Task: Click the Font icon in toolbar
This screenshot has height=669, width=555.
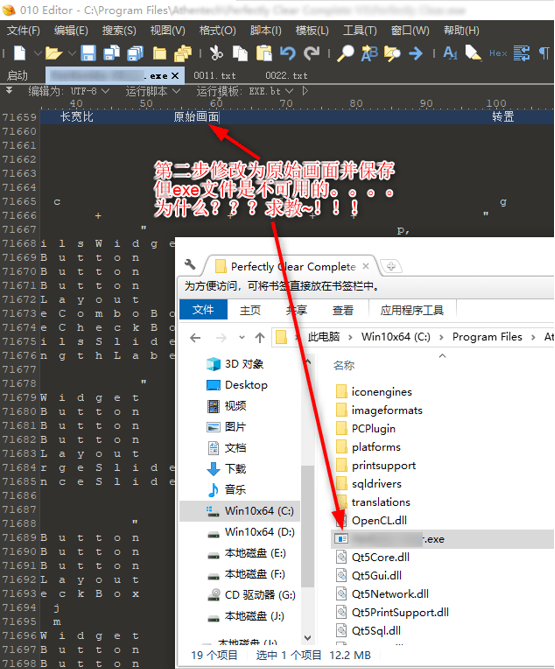Action: coord(450,53)
